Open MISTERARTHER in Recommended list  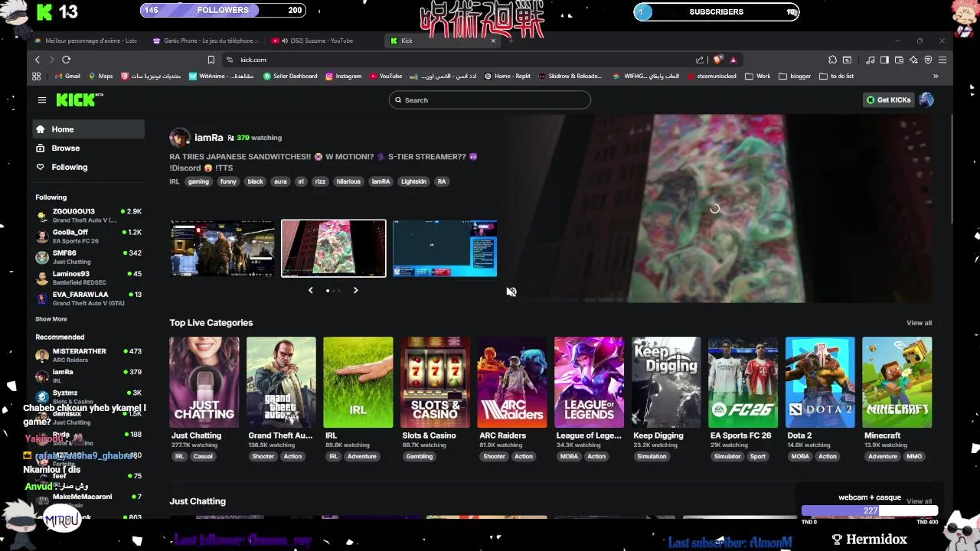[89, 355]
